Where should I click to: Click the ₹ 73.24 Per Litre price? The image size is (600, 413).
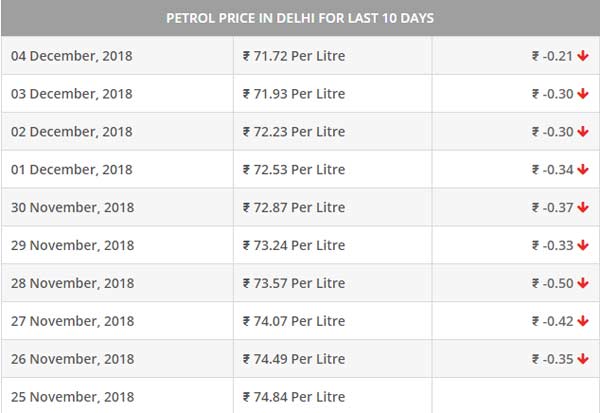point(293,246)
